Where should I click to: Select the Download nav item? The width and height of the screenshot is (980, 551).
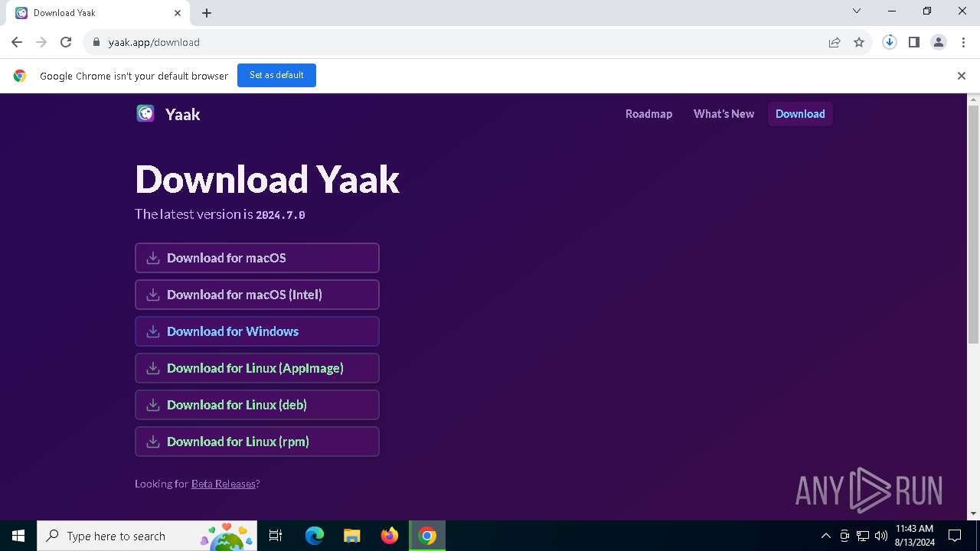coord(800,114)
